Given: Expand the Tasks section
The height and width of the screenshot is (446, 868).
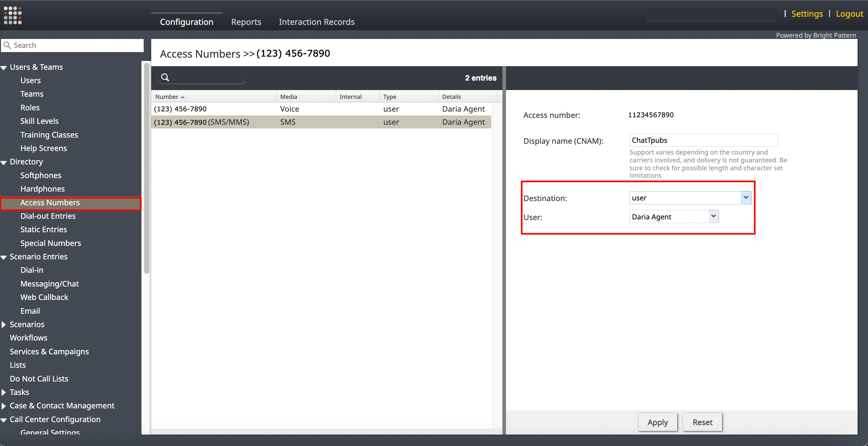Looking at the screenshot, I should [x=4, y=392].
